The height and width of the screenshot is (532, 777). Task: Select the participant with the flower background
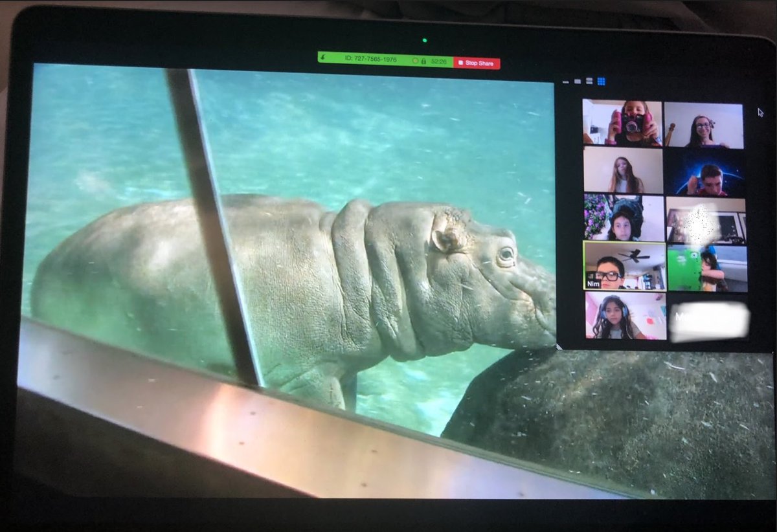point(624,217)
